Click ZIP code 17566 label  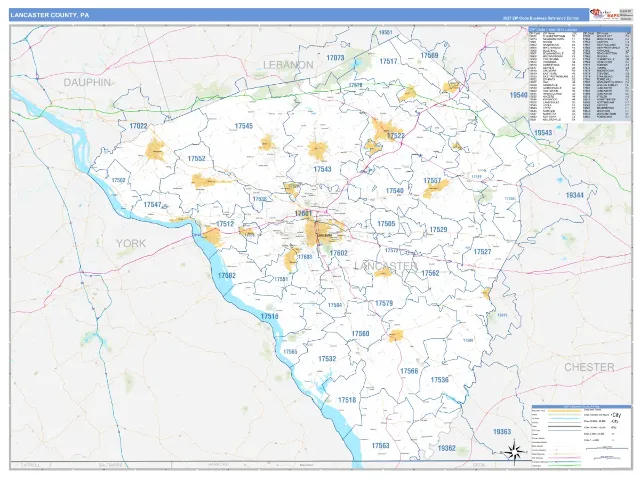coord(409,371)
